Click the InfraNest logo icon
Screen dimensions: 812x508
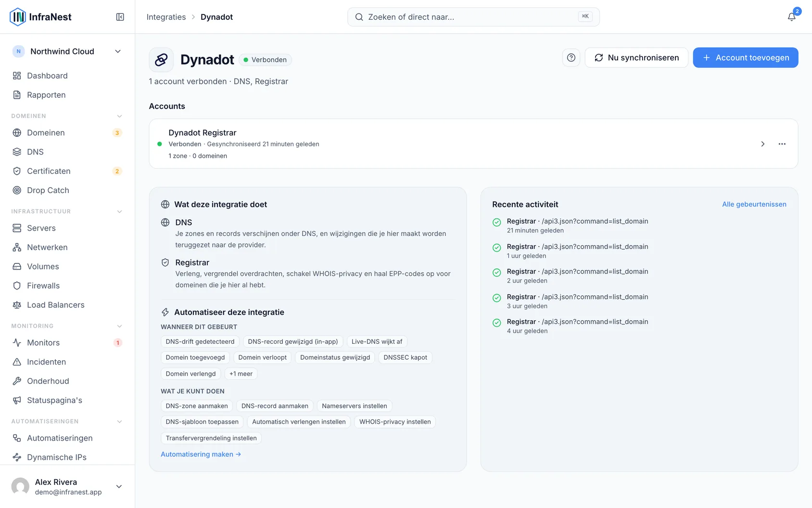tap(18, 17)
